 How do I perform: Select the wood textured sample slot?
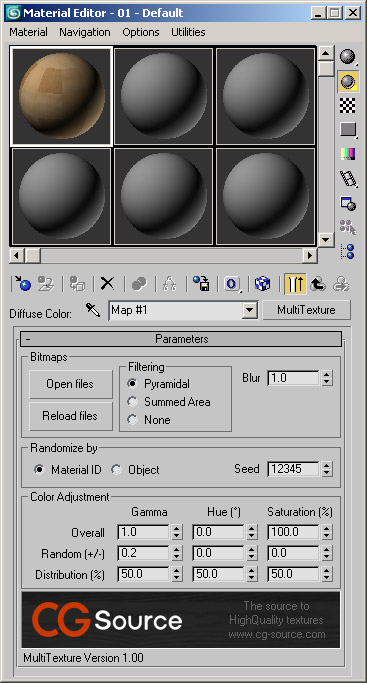(61, 95)
